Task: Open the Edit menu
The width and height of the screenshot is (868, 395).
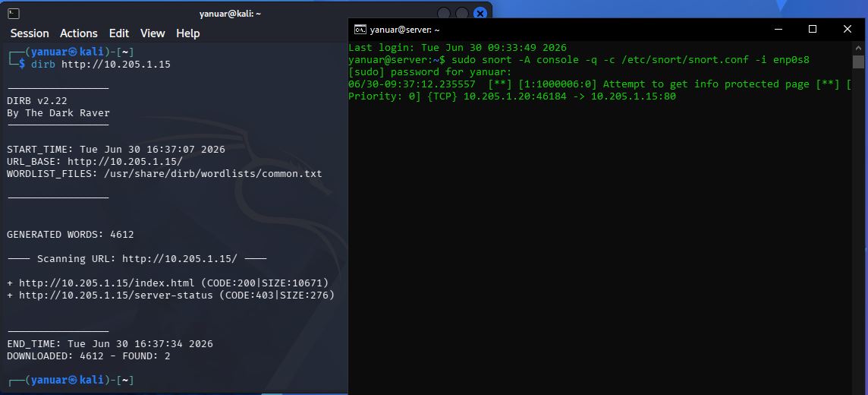Action: click(x=119, y=33)
